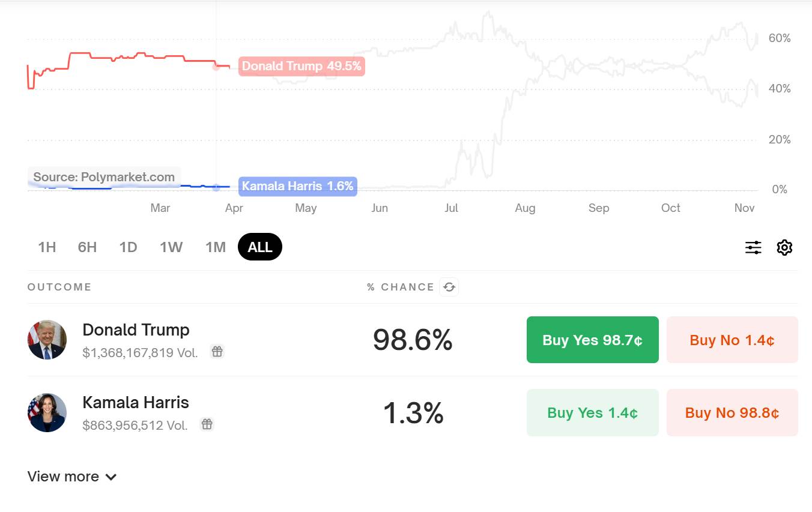Expand the View more section

point(72,477)
